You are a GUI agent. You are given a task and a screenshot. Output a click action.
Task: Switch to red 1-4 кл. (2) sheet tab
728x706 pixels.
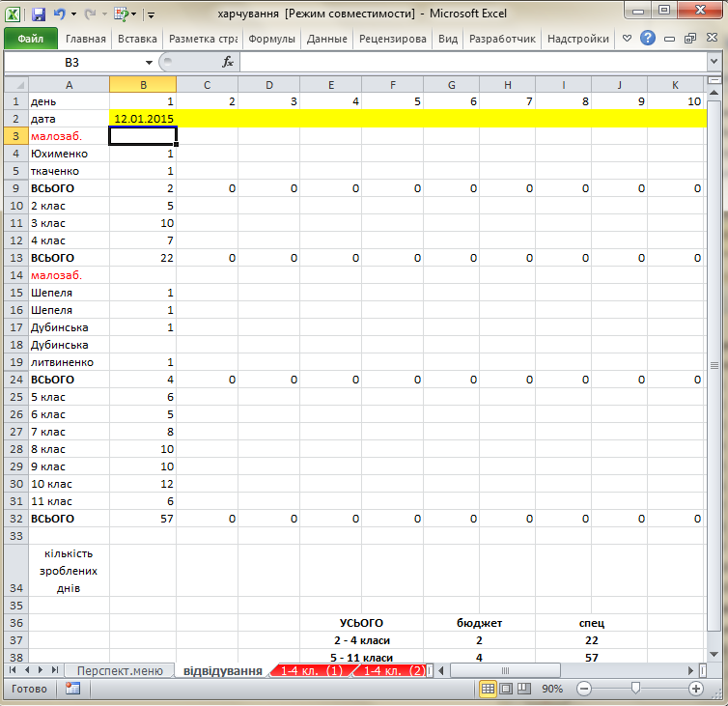pos(394,670)
